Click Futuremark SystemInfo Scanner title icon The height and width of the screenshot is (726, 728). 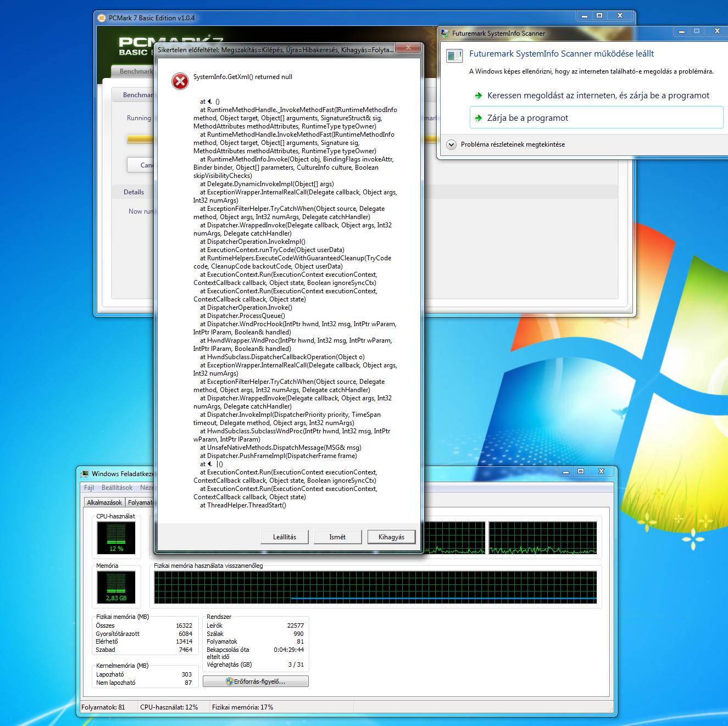click(444, 33)
